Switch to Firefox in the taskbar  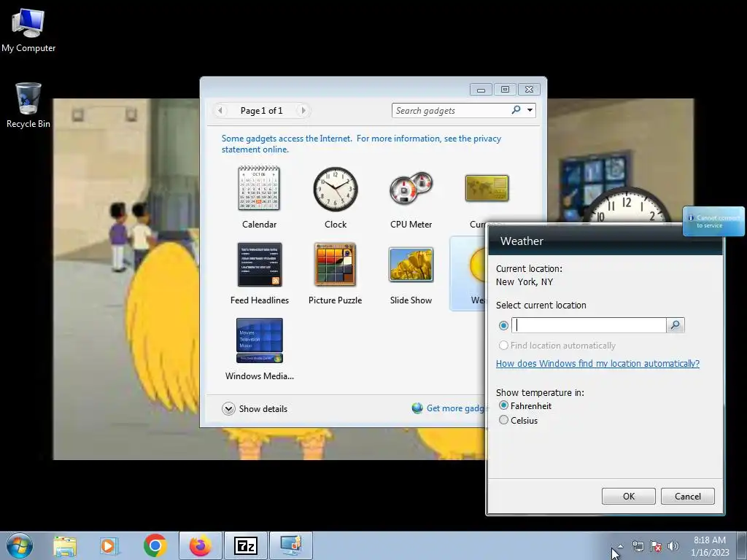[x=201, y=545]
